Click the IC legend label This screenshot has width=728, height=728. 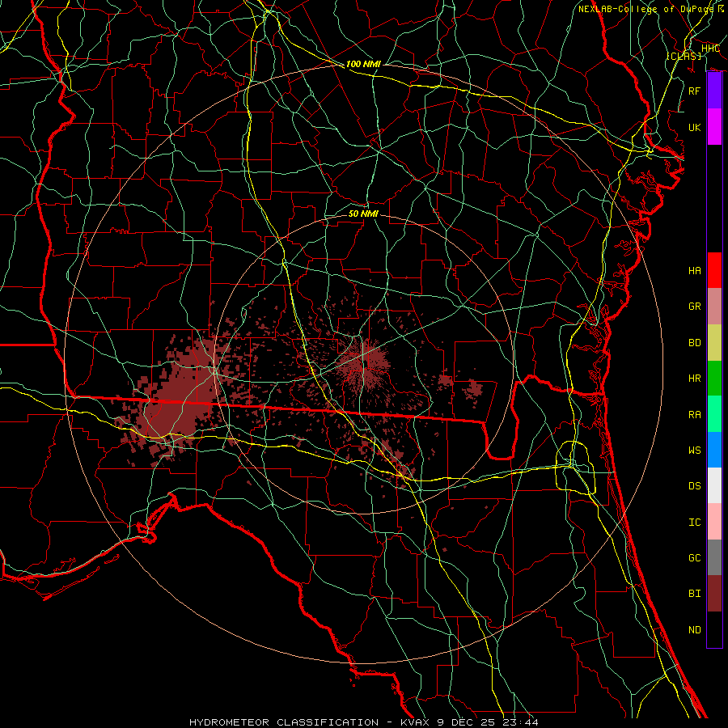694,523
